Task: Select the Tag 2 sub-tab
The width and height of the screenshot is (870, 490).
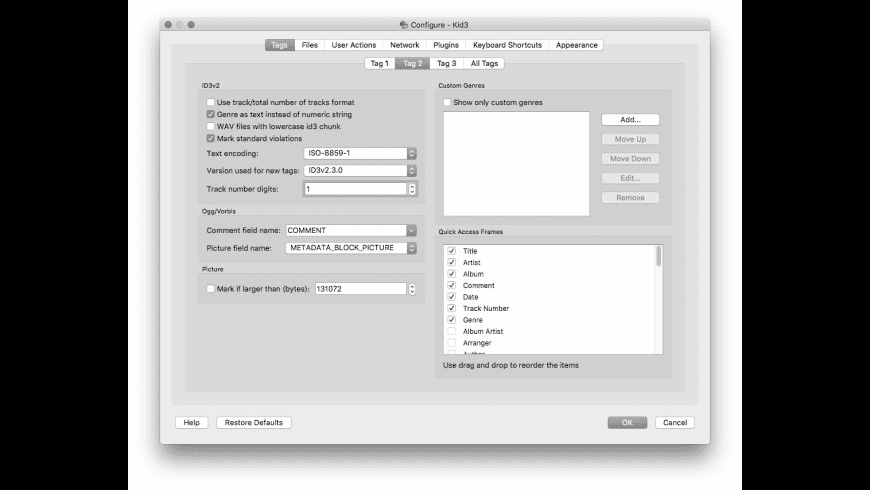Action: (x=412, y=63)
